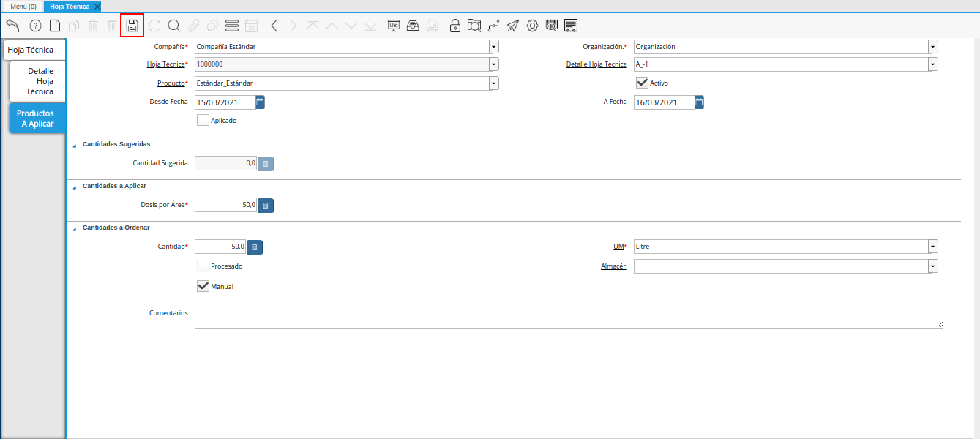Jump to last record icon
The image size is (980, 439).
click(x=370, y=26)
